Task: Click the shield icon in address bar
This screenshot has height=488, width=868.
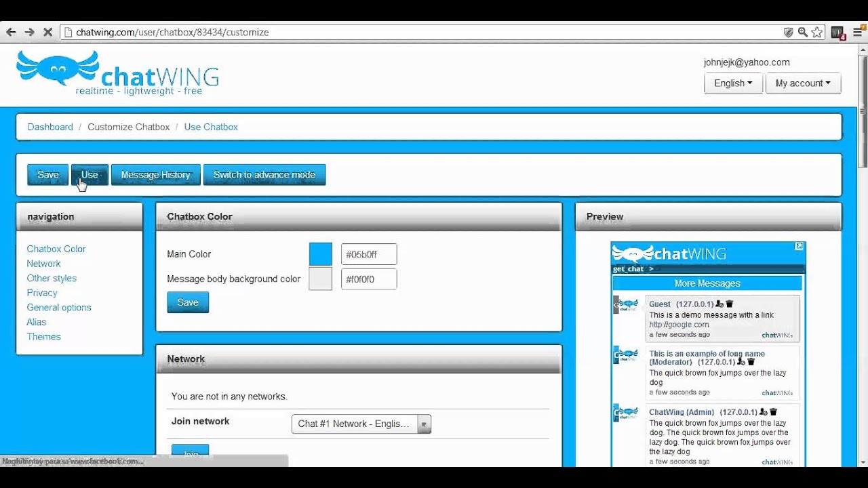Action: pyautogui.click(x=788, y=32)
